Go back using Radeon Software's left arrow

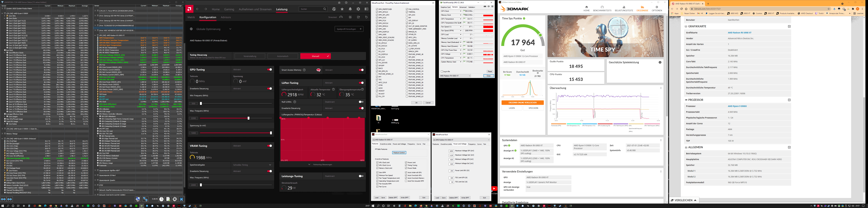197,9
